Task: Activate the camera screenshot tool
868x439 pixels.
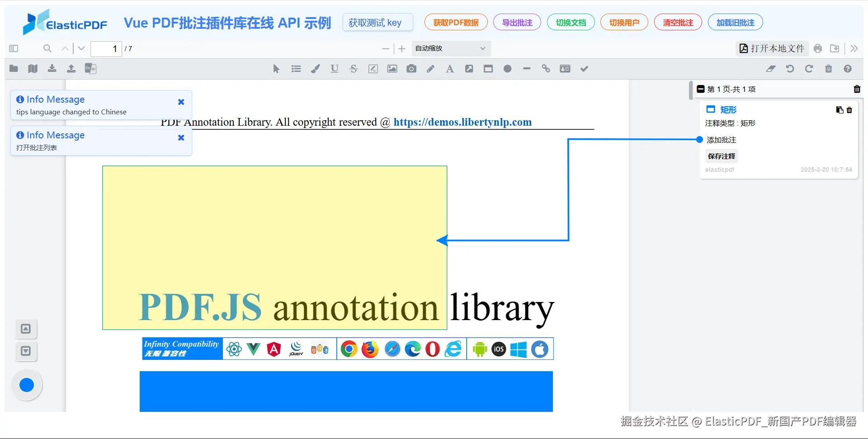Action: [411, 68]
